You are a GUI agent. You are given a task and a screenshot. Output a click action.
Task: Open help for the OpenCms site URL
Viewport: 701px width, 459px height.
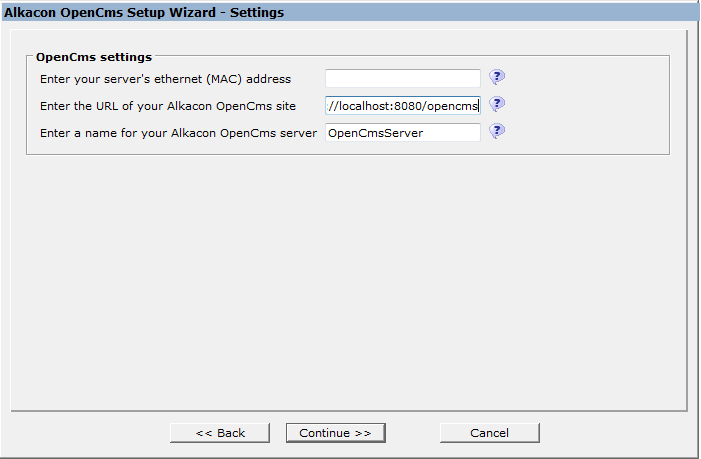497,104
